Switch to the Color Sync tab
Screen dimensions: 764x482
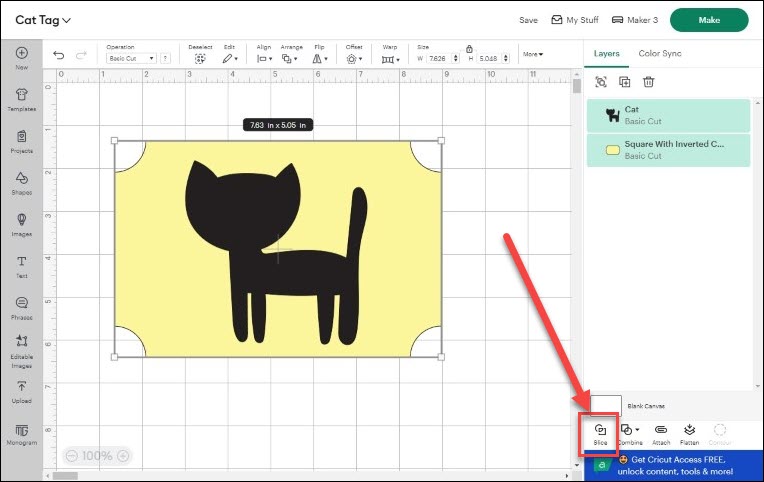[660, 53]
